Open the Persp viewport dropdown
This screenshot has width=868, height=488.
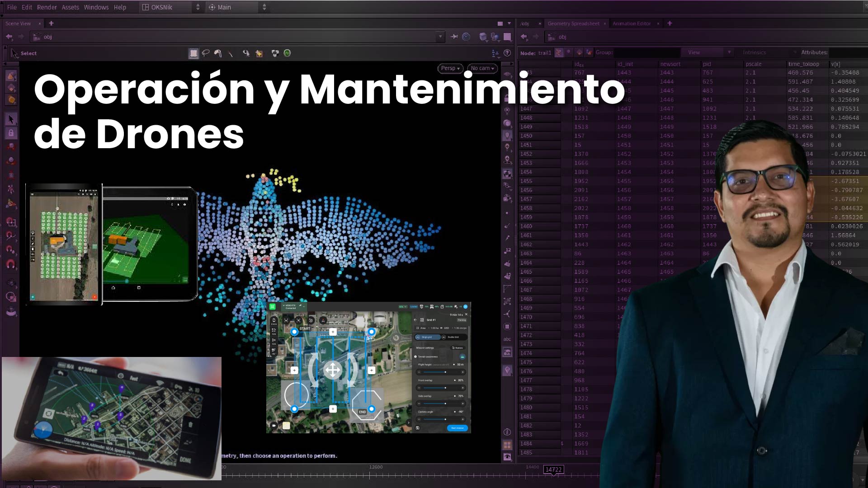pos(450,68)
